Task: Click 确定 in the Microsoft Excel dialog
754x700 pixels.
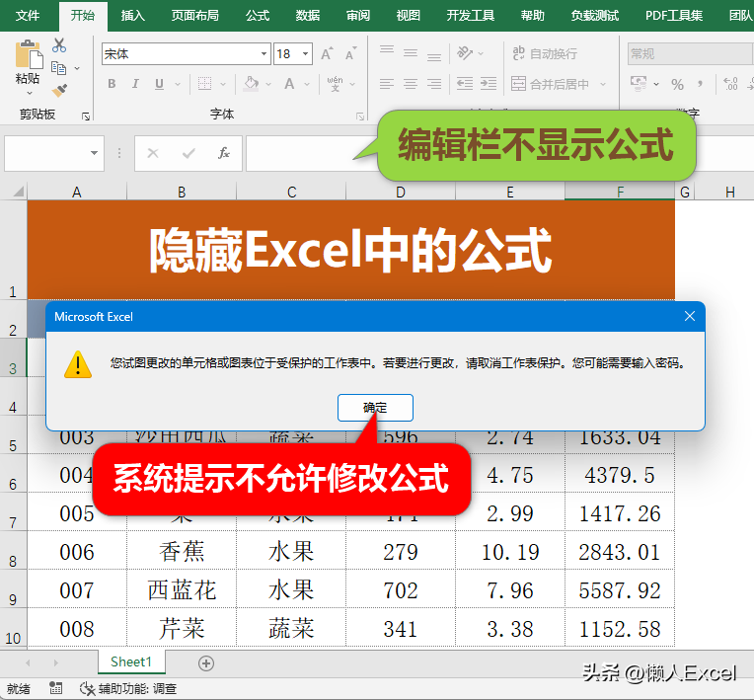Action: tap(375, 408)
